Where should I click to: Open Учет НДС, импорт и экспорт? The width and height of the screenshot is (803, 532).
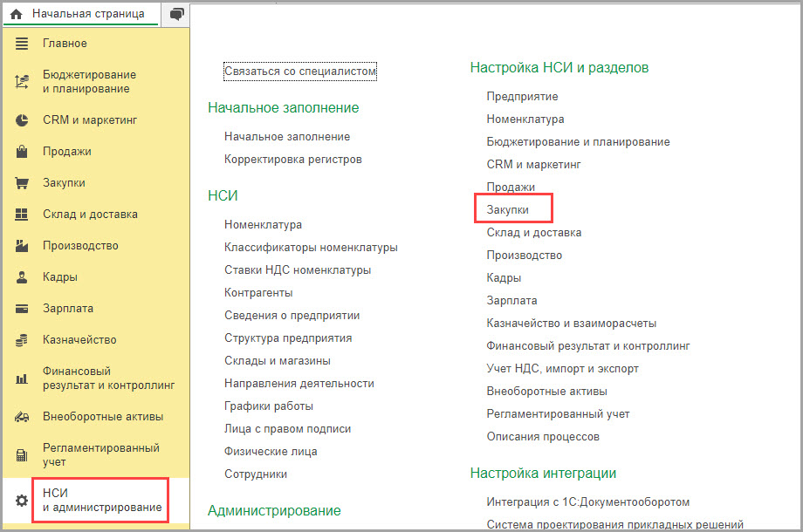pyautogui.click(x=563, y=369)
